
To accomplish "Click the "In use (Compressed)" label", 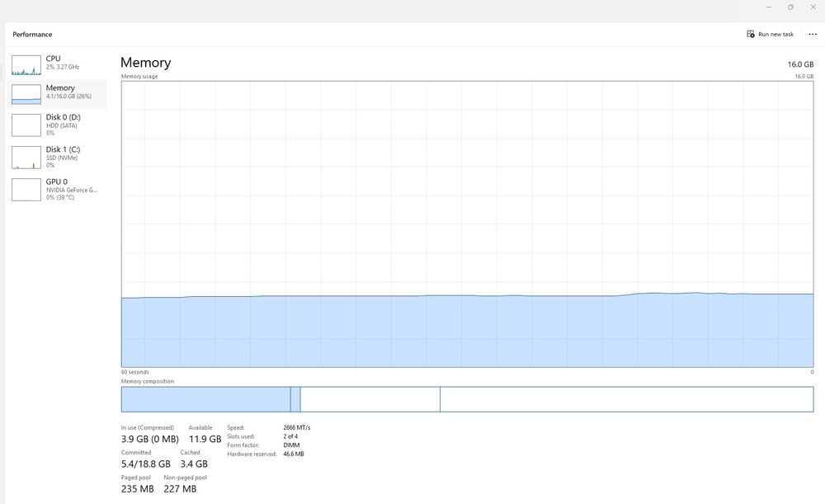I will [148, 428].
